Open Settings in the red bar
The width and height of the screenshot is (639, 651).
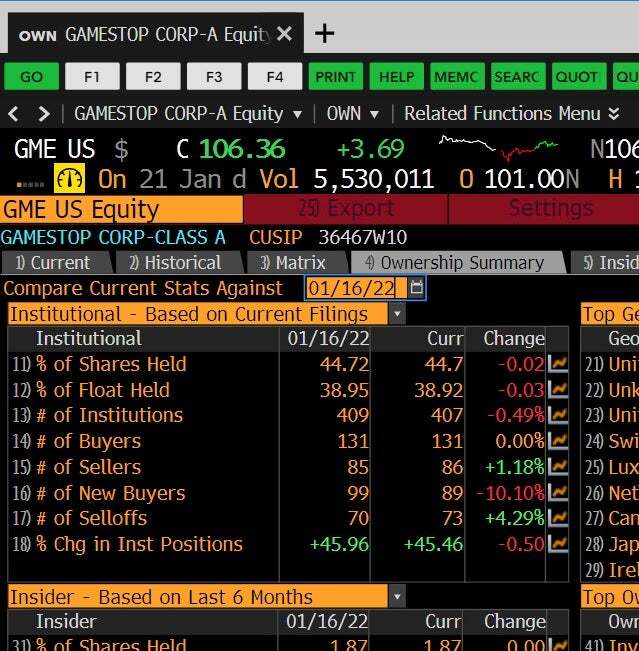[x=544, y=209]
